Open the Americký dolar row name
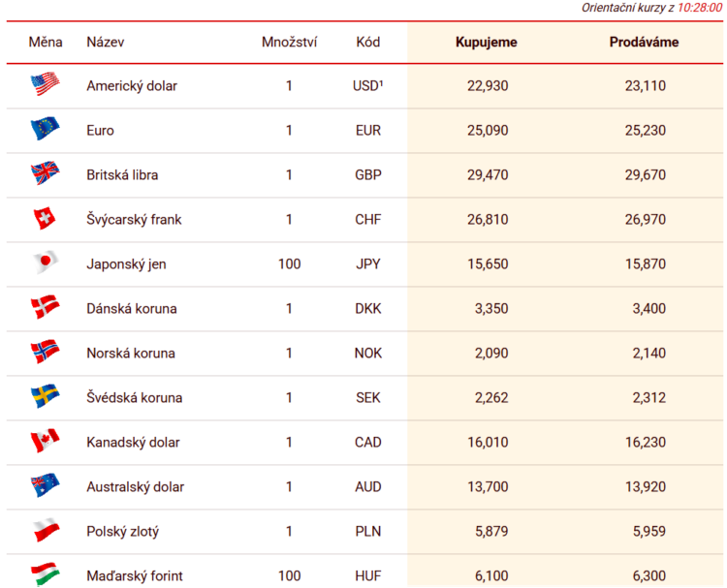Screen dimensions: 727x588 tap(132, 85)
